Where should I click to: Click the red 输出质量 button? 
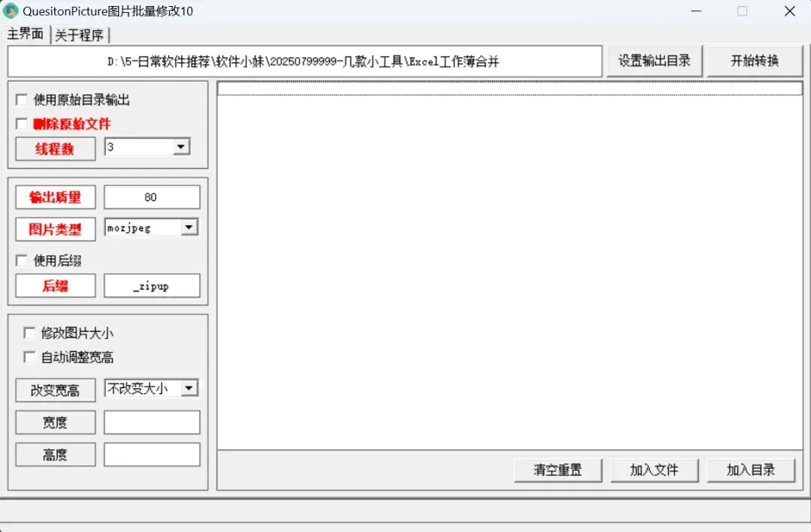click(x=55, y=197)
